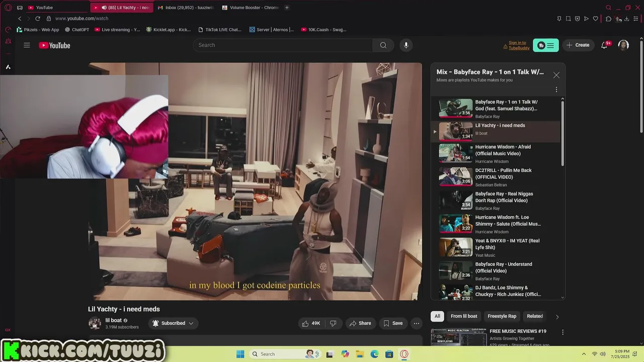Open the YouTube guide hamburger menu
644x362 pixels.
[x=27, y=45]
